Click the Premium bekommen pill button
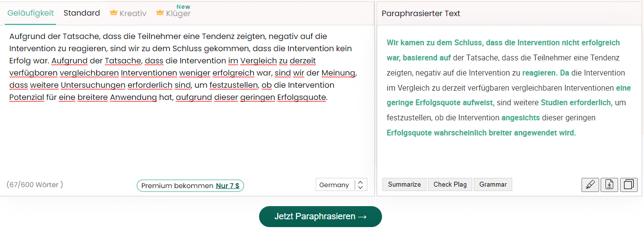The image size is (644, 230). [190, 186]
